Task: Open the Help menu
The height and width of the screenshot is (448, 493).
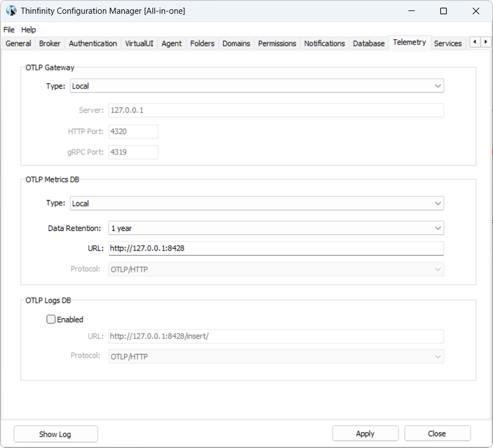Action: point(29,30)
